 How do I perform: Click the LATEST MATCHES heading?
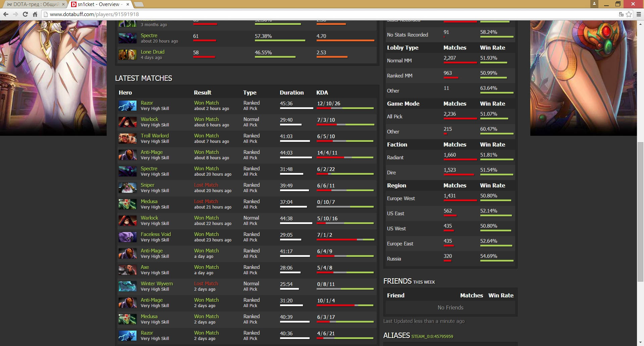(x=144, y=78)
